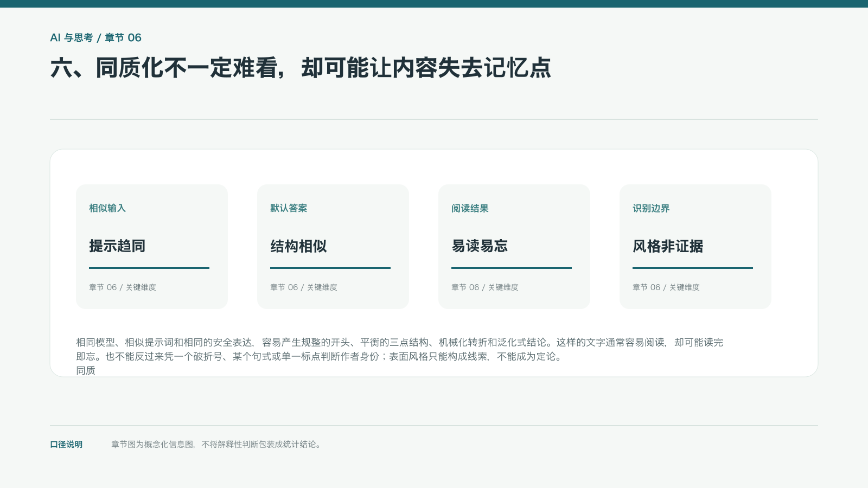Select the card heading '易读易忘'
Screen dimensions: 868x488
coord(480,246)
